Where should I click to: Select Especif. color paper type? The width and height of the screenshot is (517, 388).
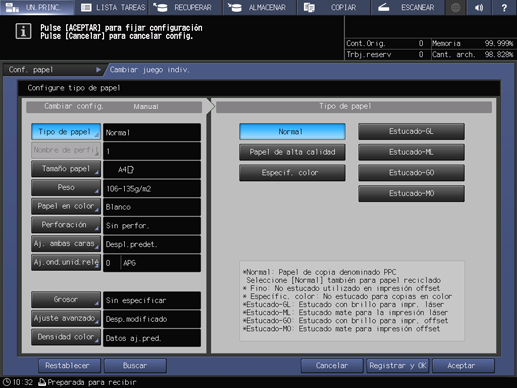point(292,173)
